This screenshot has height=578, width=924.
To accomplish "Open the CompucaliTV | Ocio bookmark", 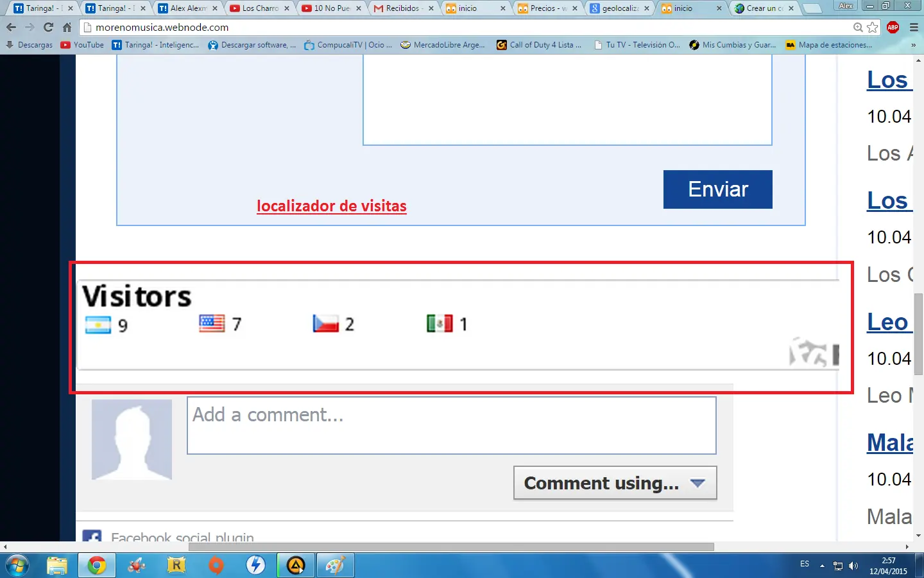I will pos(348,45).
